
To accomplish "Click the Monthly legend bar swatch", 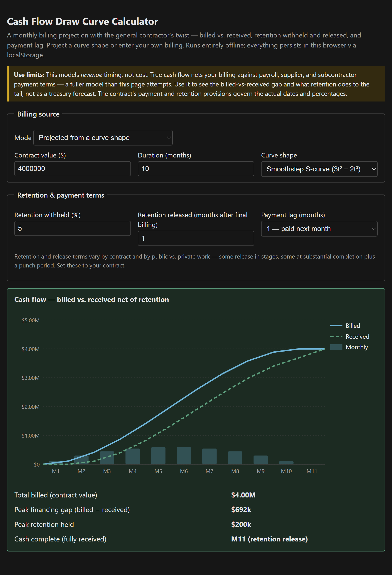I will tap(336, 347).
